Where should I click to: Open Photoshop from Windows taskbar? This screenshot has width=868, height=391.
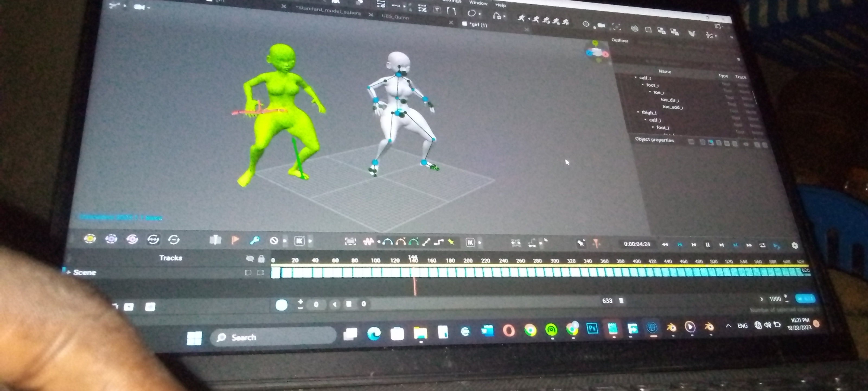(x=592, y=328)
